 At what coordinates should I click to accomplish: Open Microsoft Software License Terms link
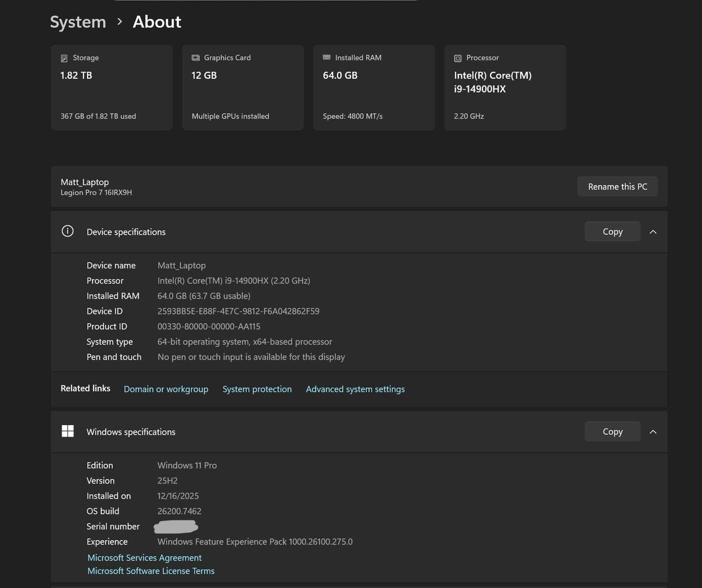151,571
